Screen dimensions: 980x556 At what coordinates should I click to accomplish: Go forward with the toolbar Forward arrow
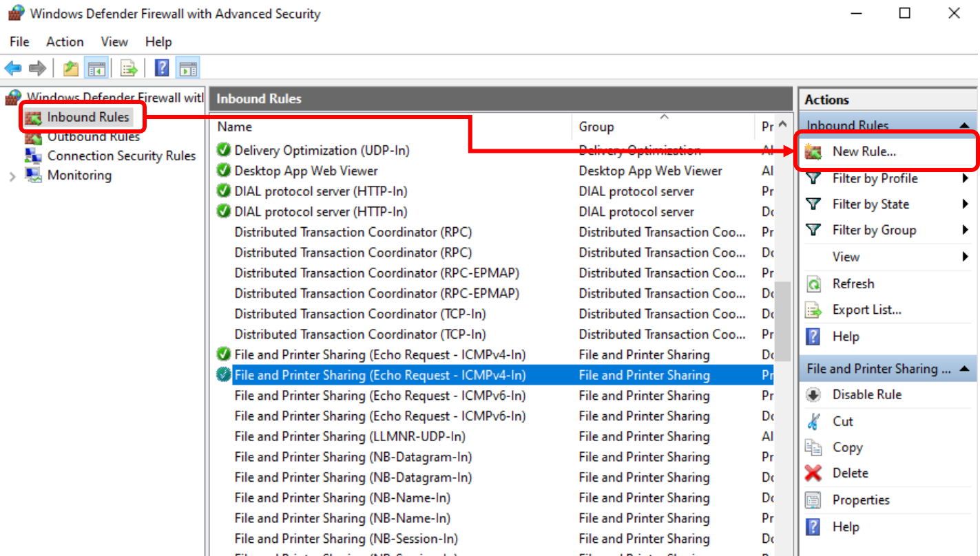(38, 68)
